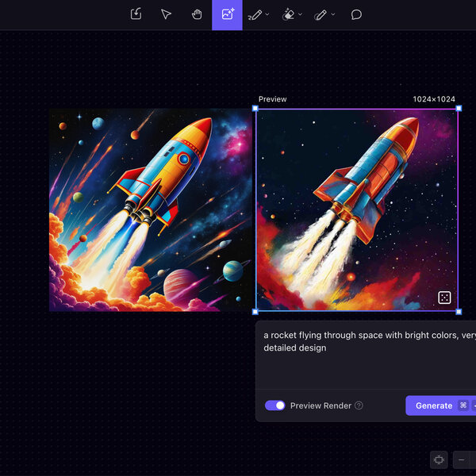
Task: Choose the sketch pencil tool
Action: click(x=255, y=14)
